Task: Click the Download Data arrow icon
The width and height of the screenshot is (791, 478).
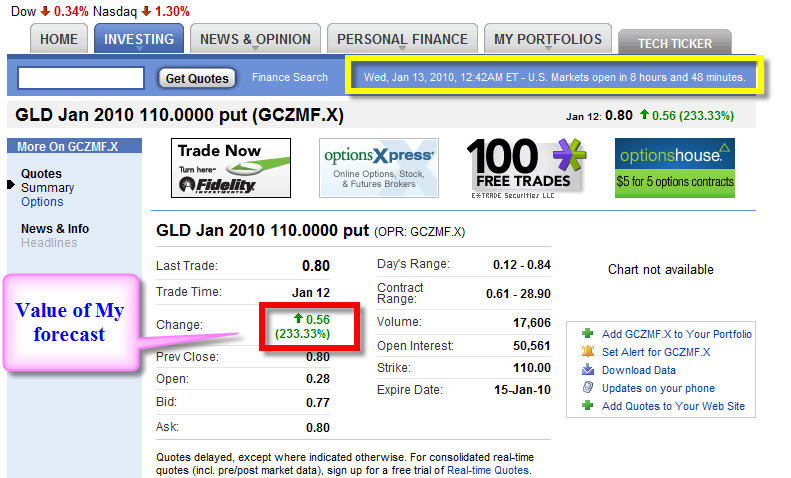Action: click(588, 370)
